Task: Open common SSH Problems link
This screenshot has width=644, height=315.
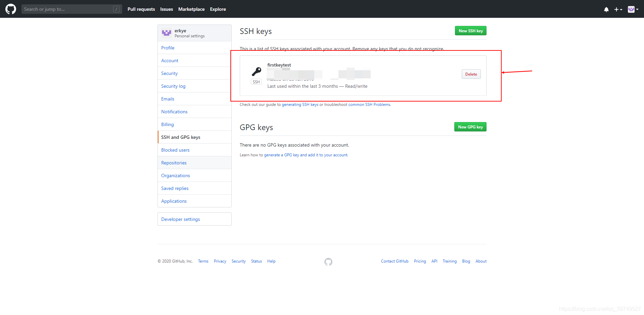Action: 369,105
